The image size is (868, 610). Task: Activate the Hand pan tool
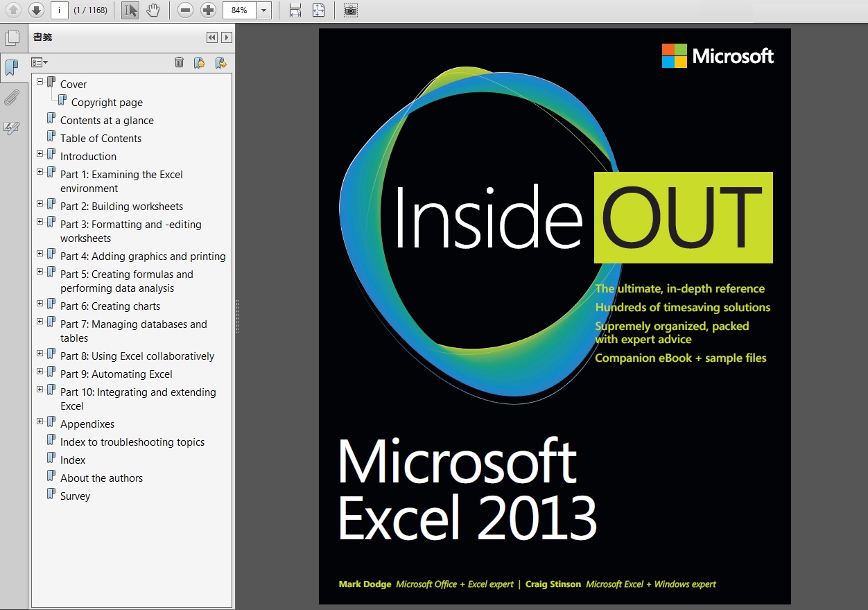tap(153, 10)
